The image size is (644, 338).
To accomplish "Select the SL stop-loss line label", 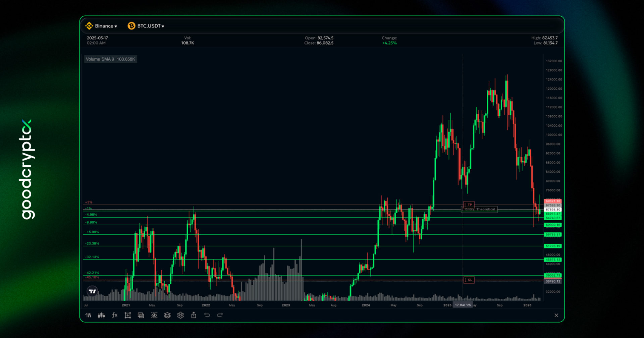I will click(469, 280).
